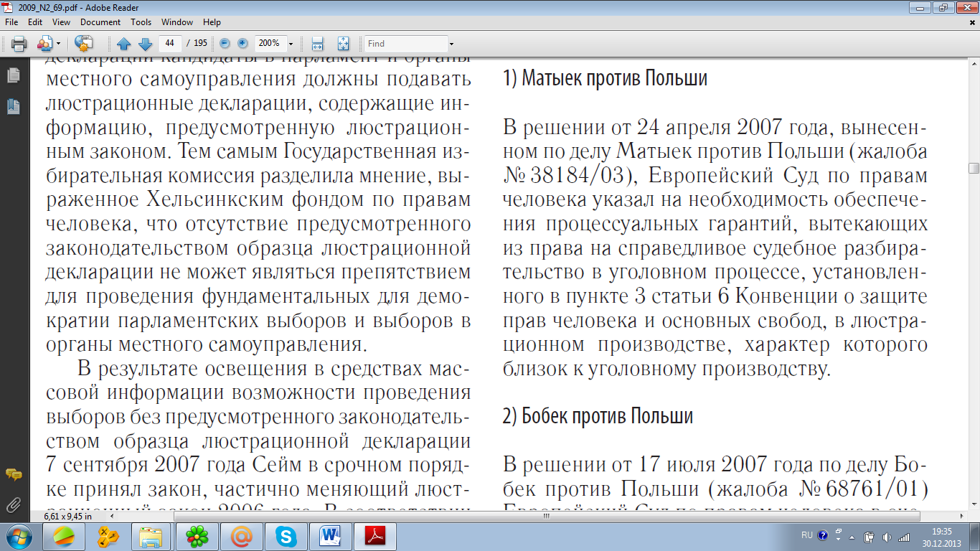
Task: Click the volume speaker tray icon
Action: coord(887,537)
